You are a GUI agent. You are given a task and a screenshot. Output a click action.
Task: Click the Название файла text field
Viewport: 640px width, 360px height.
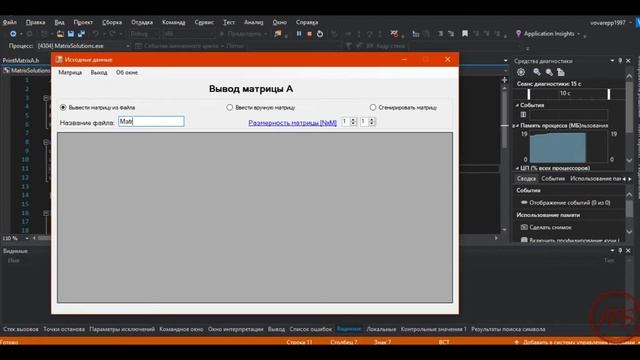[151, 121]
